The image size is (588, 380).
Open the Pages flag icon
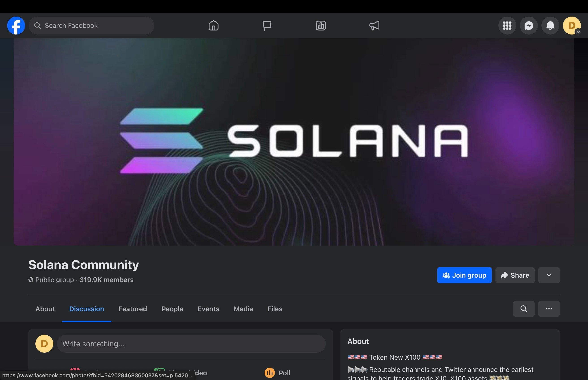click(x=267, y=25)
